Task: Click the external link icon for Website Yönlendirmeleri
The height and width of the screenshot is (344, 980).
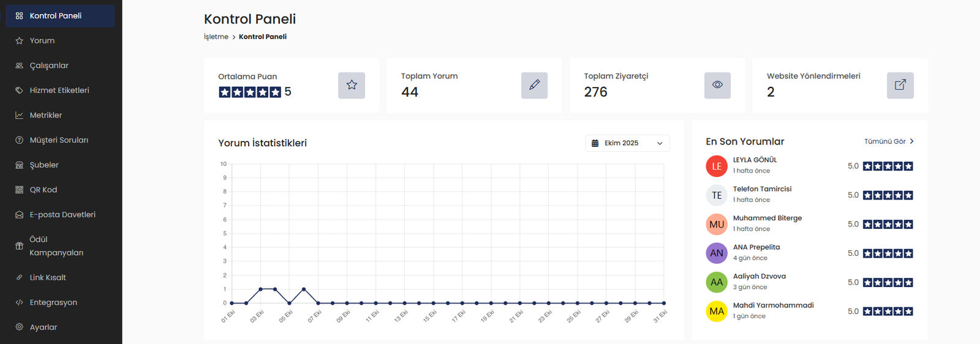Action: point(900,85)
